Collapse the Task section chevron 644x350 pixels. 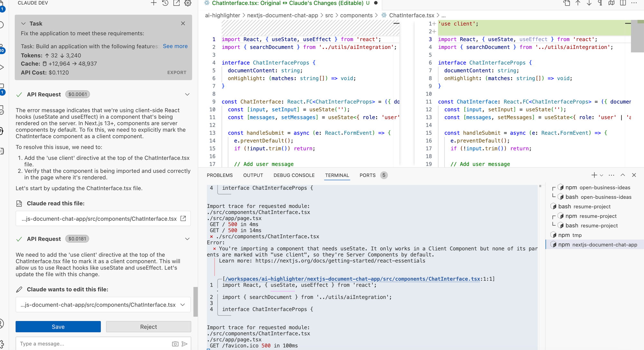pos(24,23)
